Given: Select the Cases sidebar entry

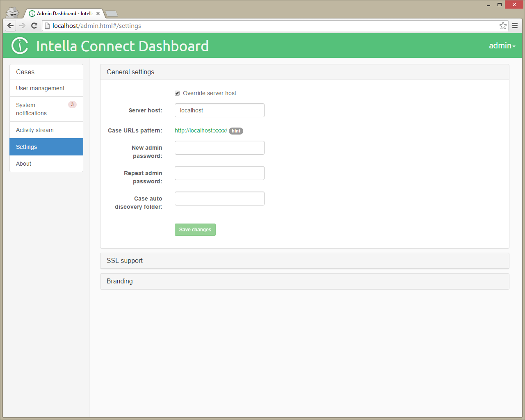Looking at the screenshot, I should (x=25, y=72).
